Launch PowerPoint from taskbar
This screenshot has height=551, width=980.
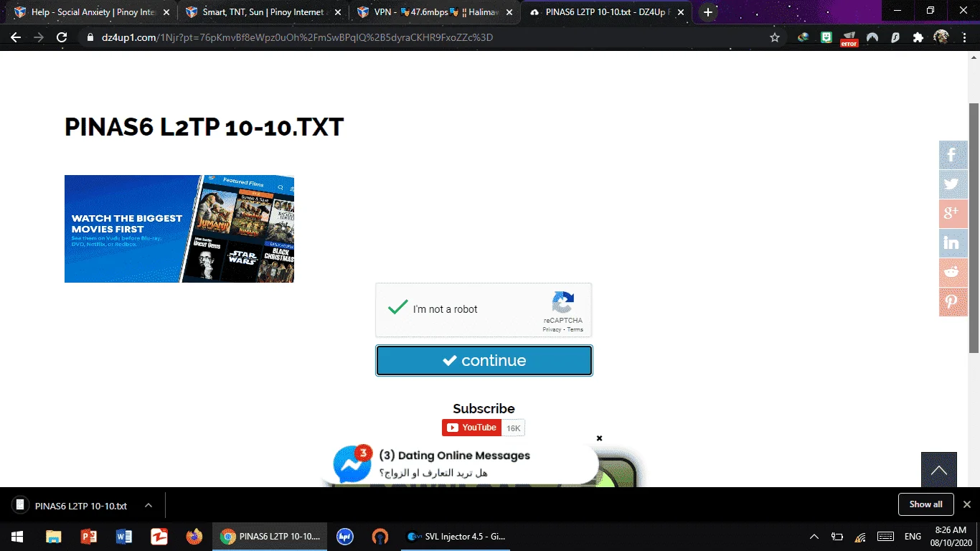pyautogui.click(x=89, y=536)
